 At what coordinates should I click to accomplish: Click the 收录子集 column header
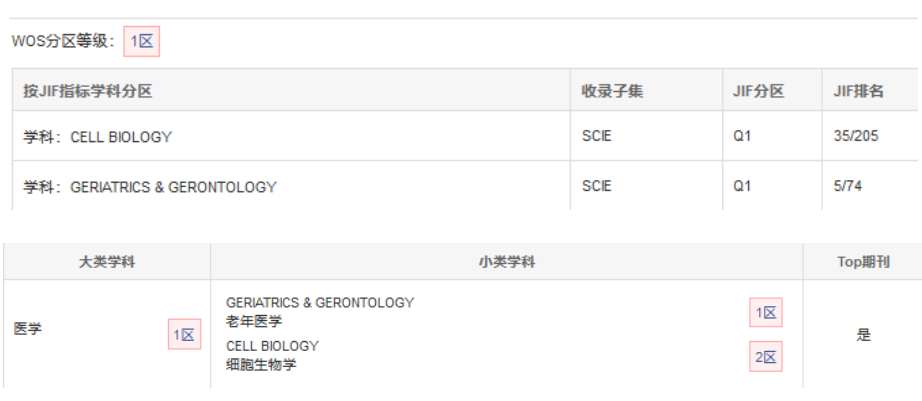pos(612,91)
